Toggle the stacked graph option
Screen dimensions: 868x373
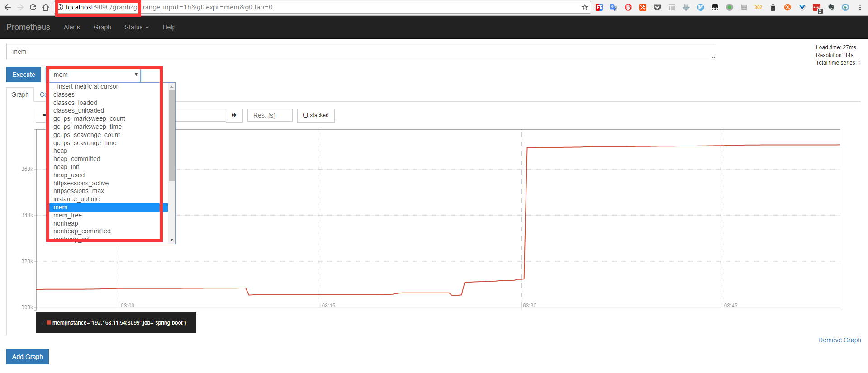[316, 115]
